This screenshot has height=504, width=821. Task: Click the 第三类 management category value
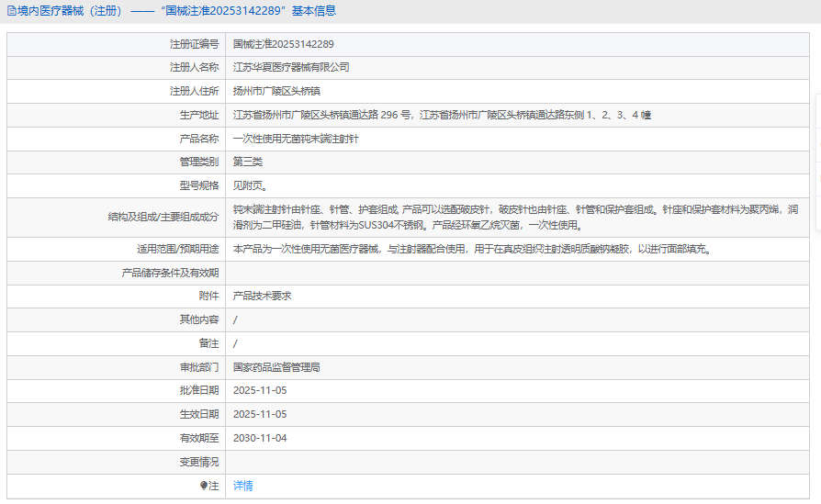(x=247, y=162)
